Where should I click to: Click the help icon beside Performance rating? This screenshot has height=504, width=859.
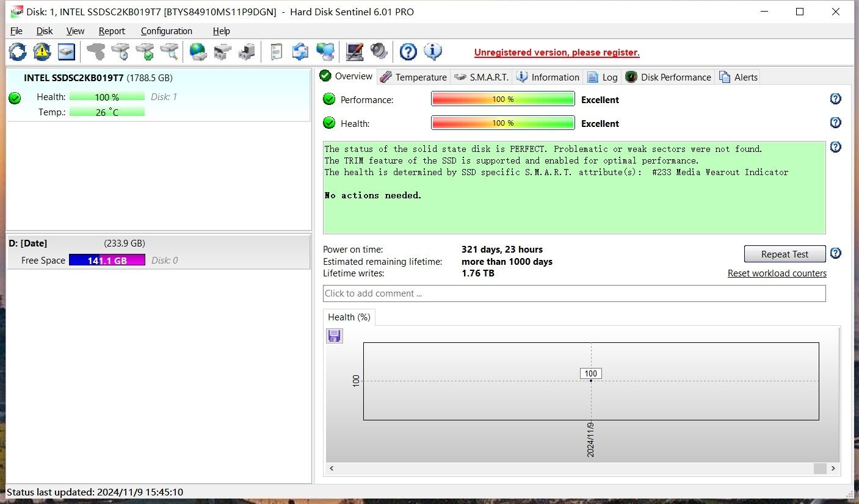coord(836,99)
